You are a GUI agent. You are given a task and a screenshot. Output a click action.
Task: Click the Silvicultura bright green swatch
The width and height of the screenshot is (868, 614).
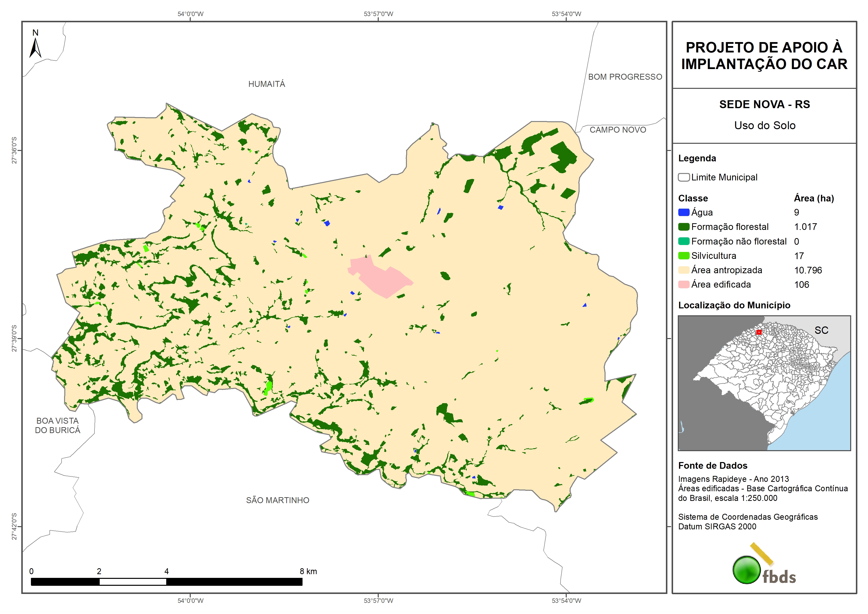point(683,256)
